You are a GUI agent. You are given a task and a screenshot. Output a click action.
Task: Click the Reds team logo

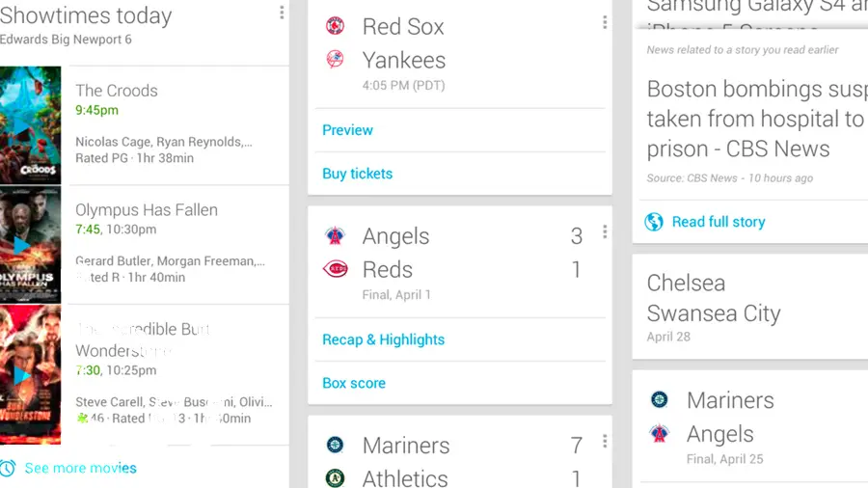pyautogui.click(x=335, y=269)
